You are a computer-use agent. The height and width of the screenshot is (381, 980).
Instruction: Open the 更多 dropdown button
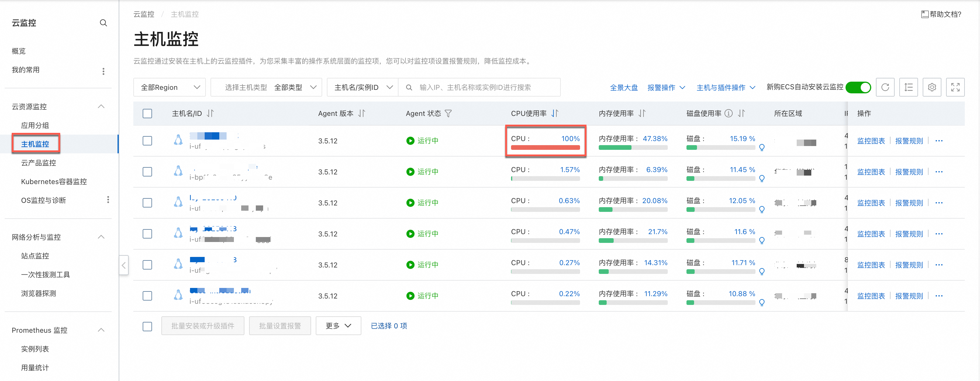[338, 326]
